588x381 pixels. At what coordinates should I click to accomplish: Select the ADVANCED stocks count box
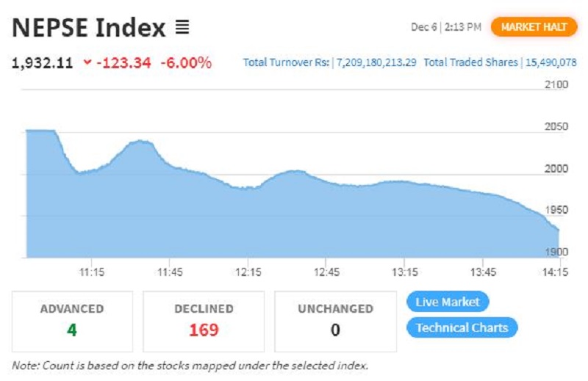point(72,321)
